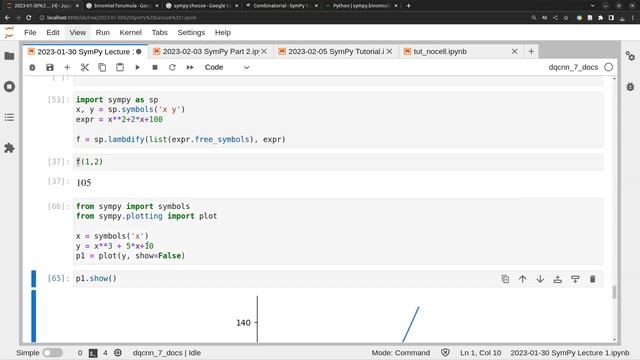Insert a cell below p1.show() cell
The width and height of the screenshot is (640, 360).
[x=575, y=279]
